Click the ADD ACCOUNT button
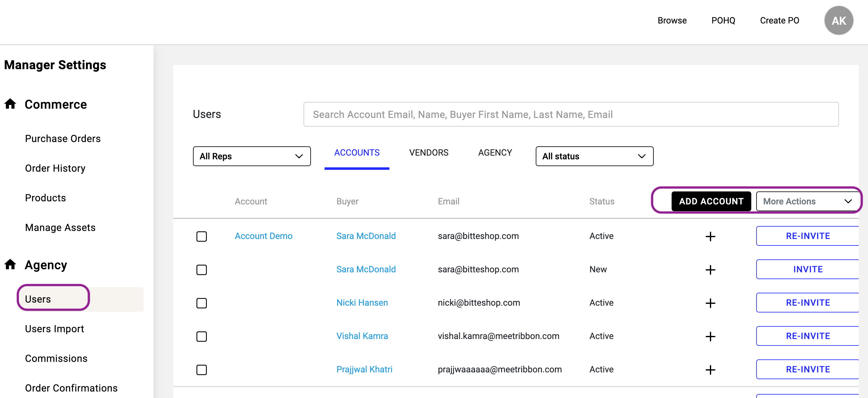Image resolution: width=868 pixels, height=398 pixels. pos(711,201)
